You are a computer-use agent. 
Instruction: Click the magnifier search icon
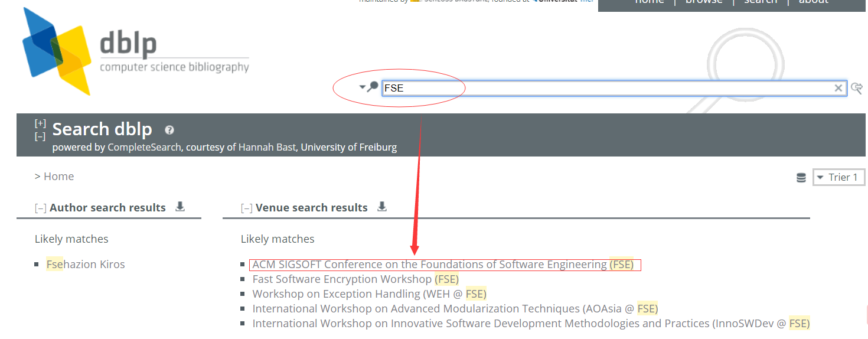click(x=373, y=87)
